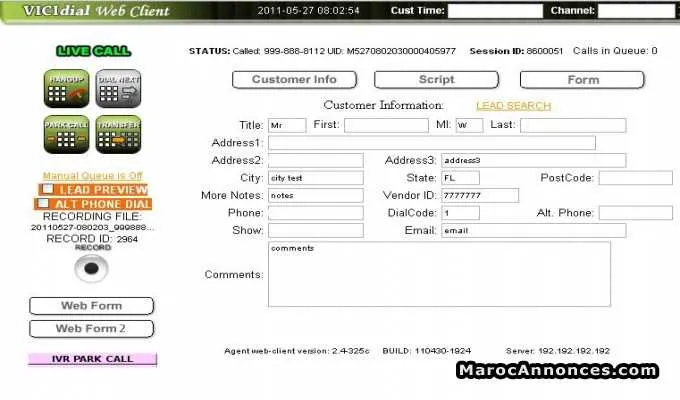
Task: Click the Manual Queue is Off link
Action: coord(92,176)
